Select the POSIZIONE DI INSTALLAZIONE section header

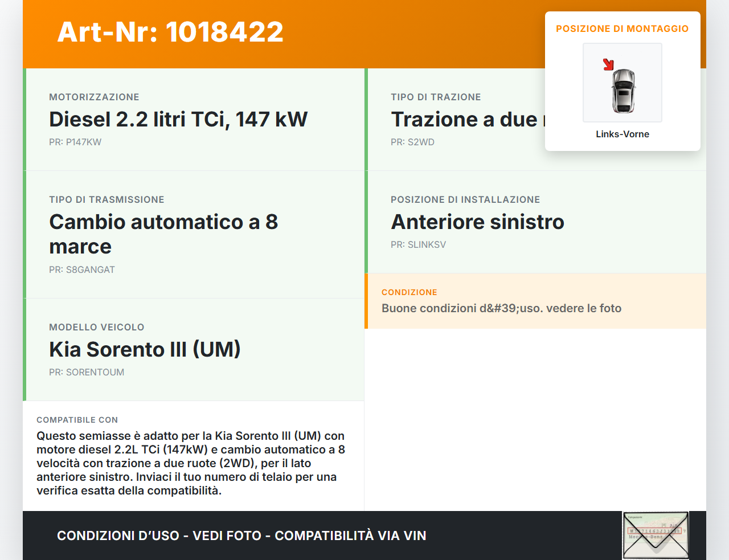[x=465, y=199]
